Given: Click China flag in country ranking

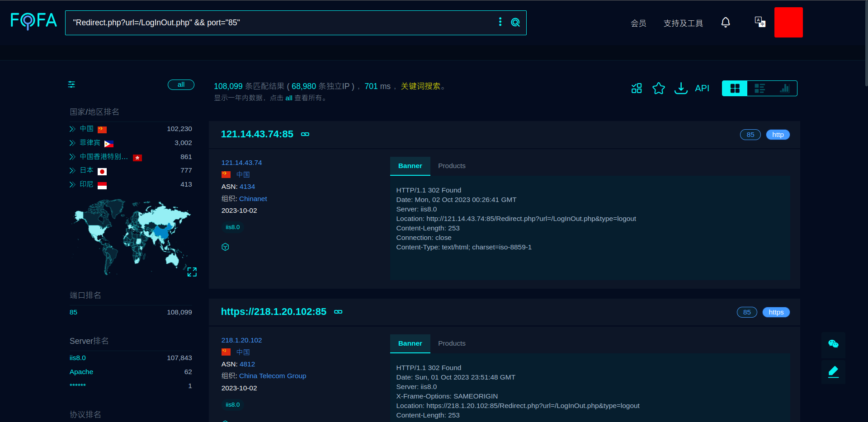Looking at the screenshot, I should pos(102,130).
